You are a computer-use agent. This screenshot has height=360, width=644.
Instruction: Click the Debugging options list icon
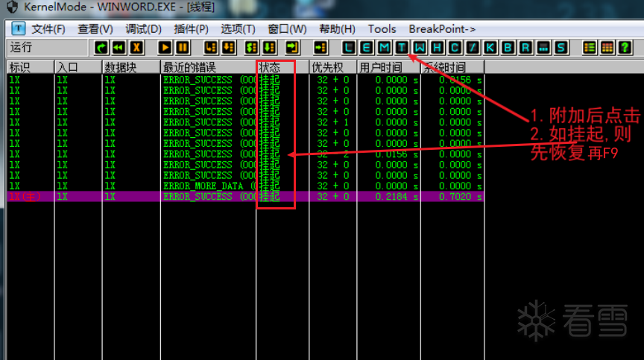pos(590,48)
